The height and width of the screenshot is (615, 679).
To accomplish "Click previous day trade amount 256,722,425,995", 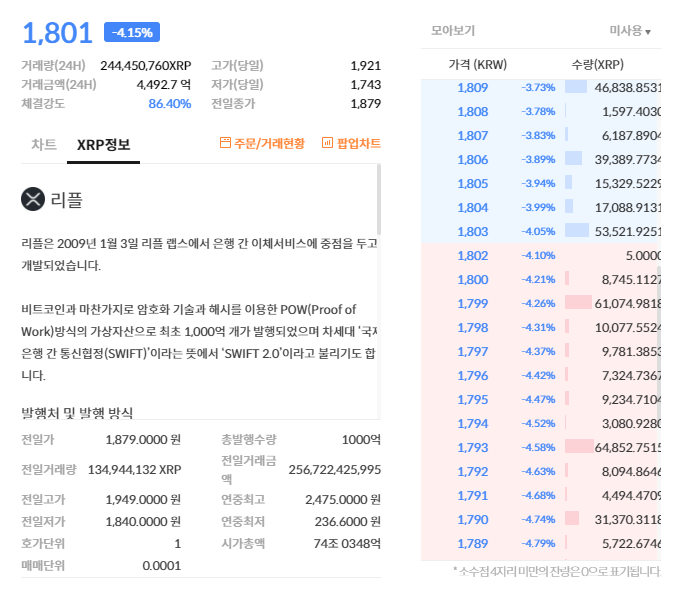I will [x=335, y=469].
